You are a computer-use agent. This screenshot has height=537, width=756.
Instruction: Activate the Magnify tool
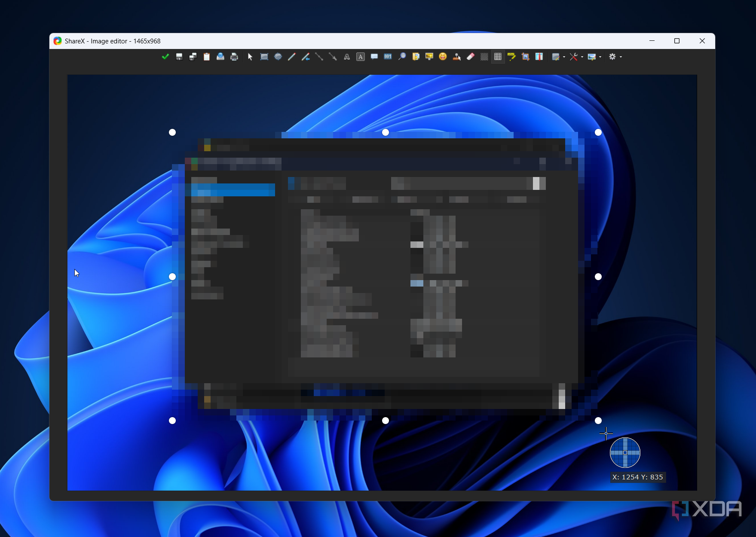(402, 57)
